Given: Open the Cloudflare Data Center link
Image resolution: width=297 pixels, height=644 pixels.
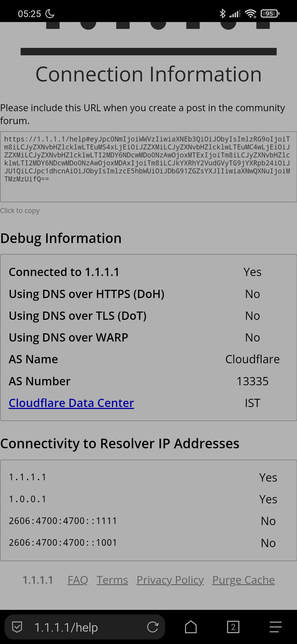Looking at the screenshot, I should (71, 403).
